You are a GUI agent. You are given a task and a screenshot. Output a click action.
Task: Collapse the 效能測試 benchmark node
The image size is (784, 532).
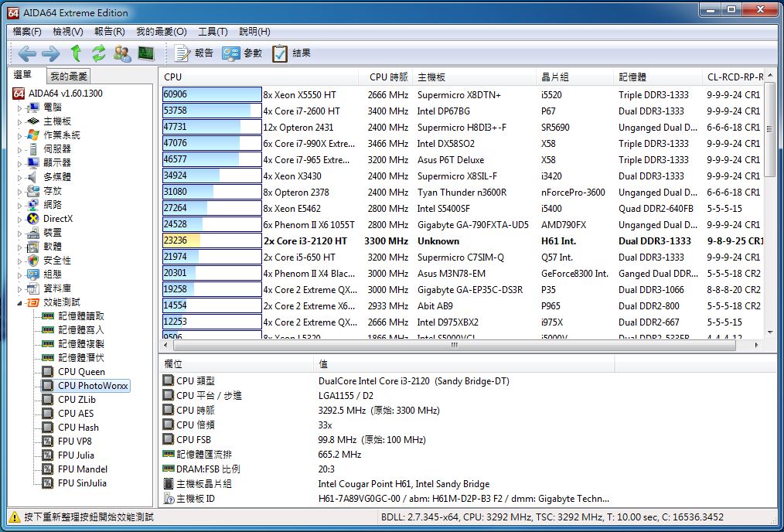tap(20, 302)
